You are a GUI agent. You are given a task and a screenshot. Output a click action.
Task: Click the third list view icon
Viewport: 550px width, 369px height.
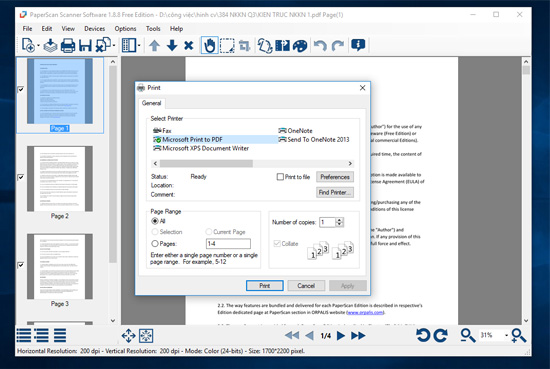coord(60,335)
